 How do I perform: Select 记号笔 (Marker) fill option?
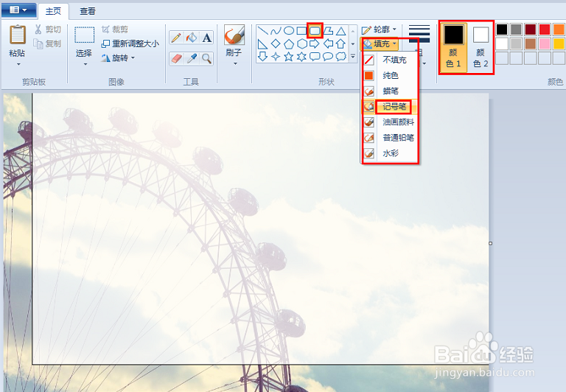point(389,107)
